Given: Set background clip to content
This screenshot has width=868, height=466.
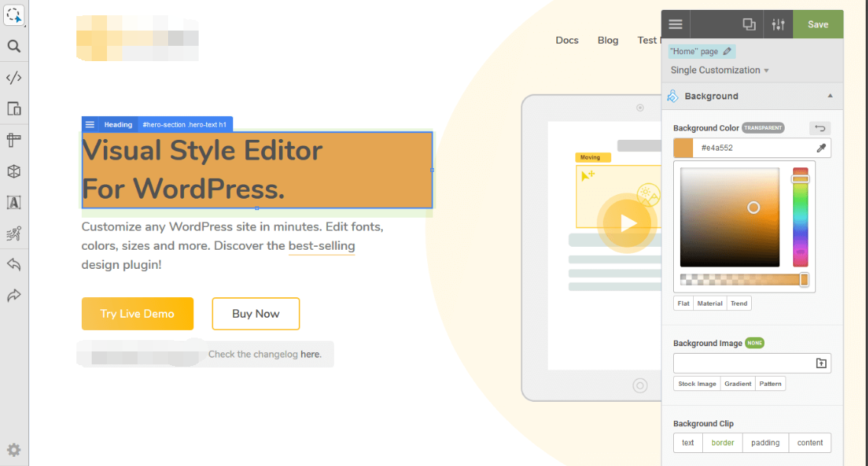Looking at the screenshot, I should tap(810, 443).
